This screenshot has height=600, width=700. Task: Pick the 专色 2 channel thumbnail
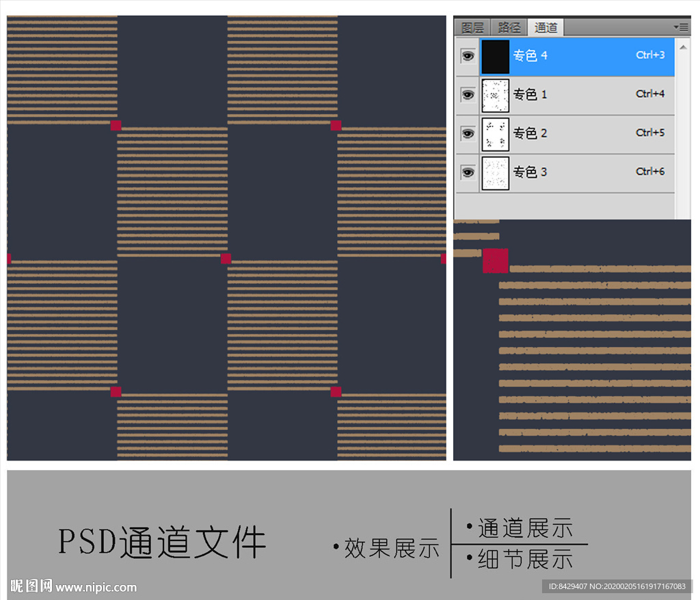[496, 134]
